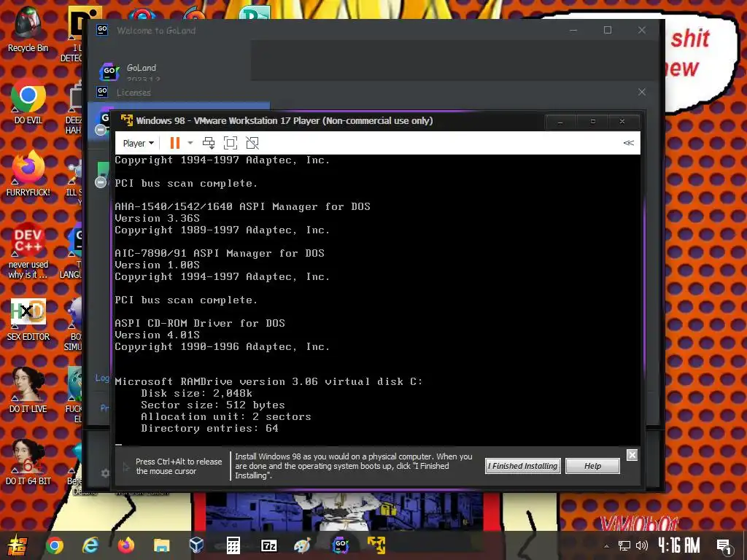Pause the virtual machine
This screenshot has height=560, width=747.
(175, 143)
